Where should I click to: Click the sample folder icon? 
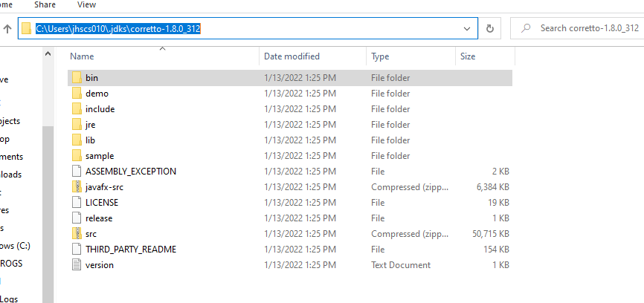pos(77,155)
